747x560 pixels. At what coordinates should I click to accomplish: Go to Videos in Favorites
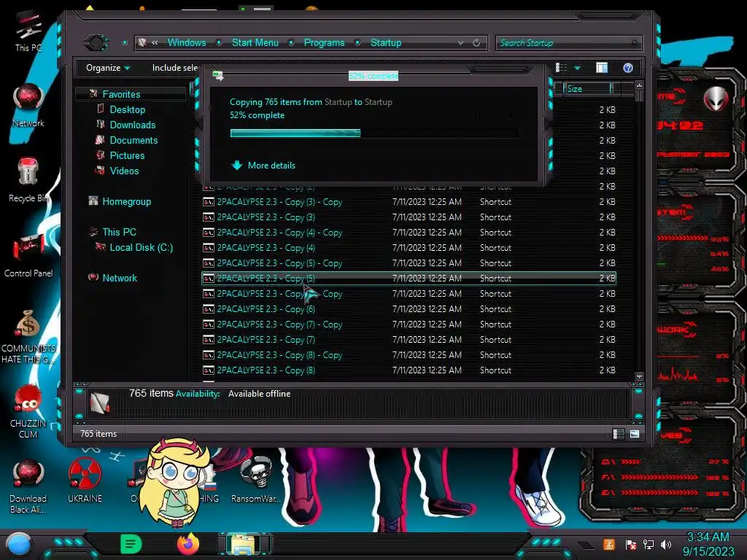(124, 171)
